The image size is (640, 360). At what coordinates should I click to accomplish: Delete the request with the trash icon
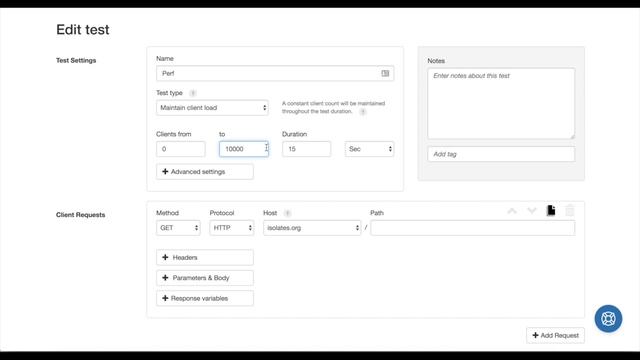tap(570, 211)
